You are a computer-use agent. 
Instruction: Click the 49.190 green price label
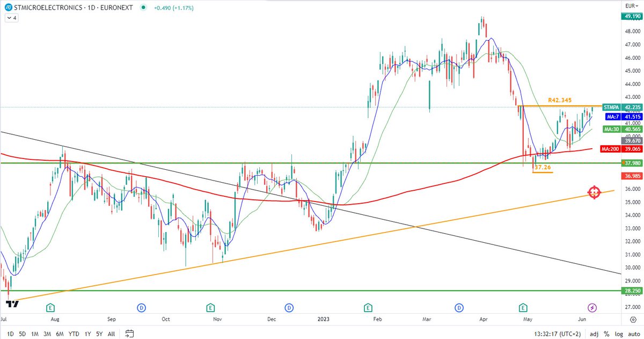point(631,17)
